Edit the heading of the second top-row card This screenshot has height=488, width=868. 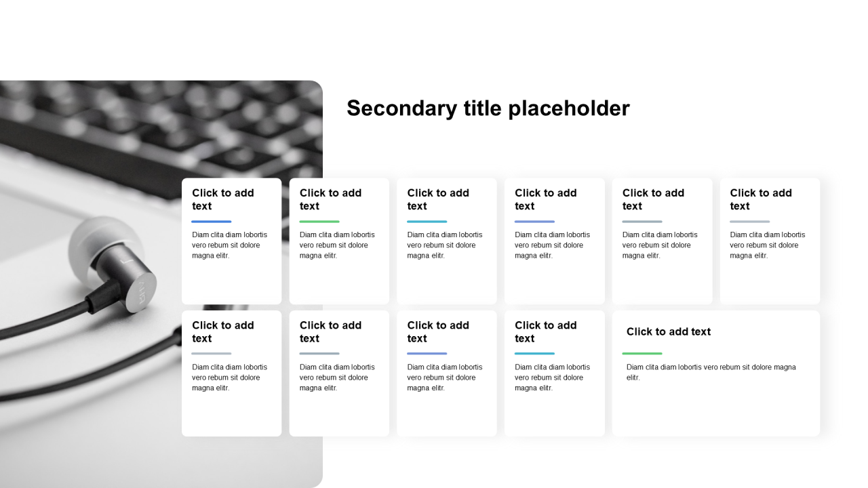point(330,199)
